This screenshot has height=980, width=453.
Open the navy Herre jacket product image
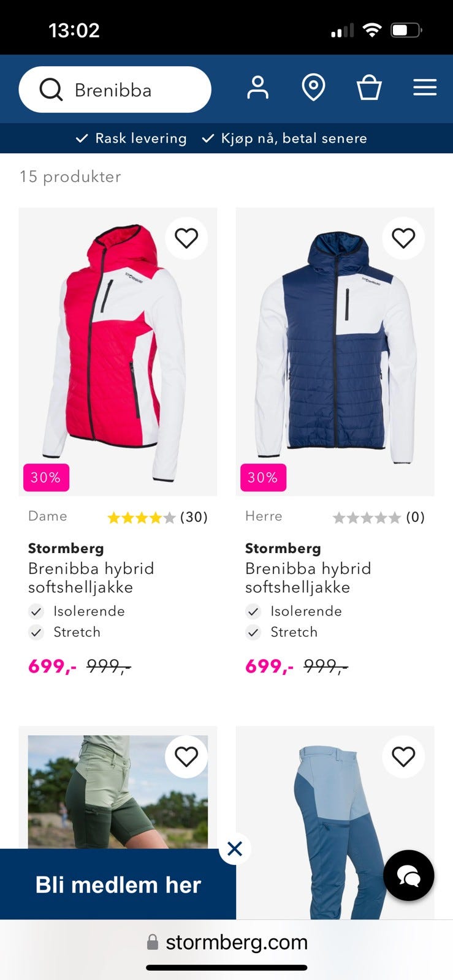click(335, 352)
